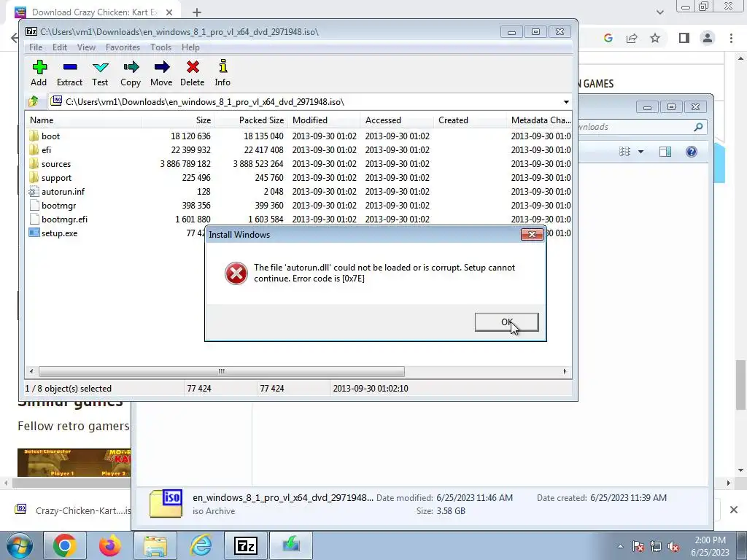Open the Favorites menu in 7-Zip
Screen dimensions: 747x560
click(x=123, y=47)
